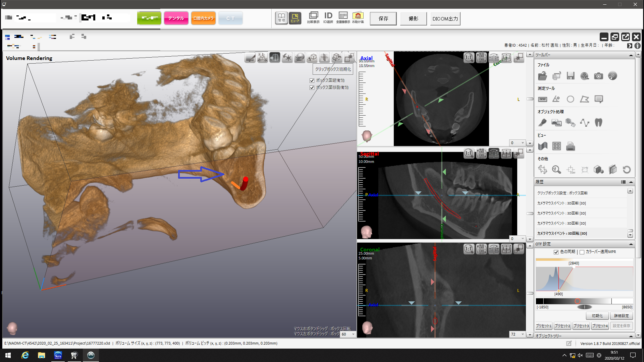Select the magnifier zoom tool under その他
Screen dimensions: 644x362
tap(557, 169)
